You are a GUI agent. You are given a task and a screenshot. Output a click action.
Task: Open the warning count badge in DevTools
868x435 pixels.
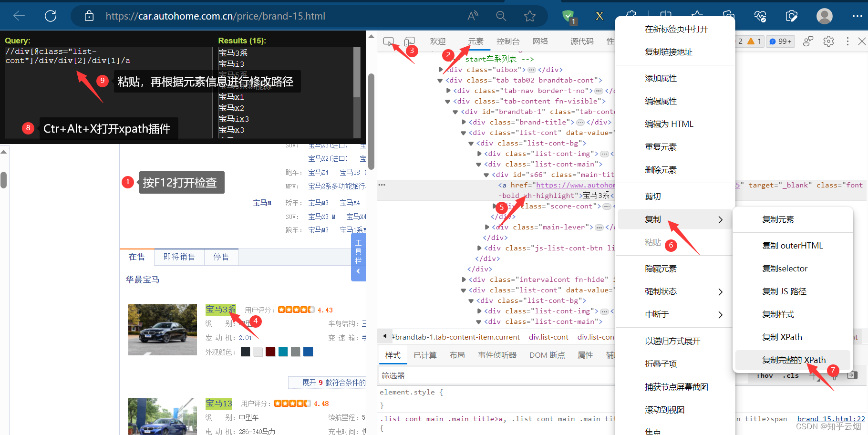pyautogui.click(x=754, y=41)
